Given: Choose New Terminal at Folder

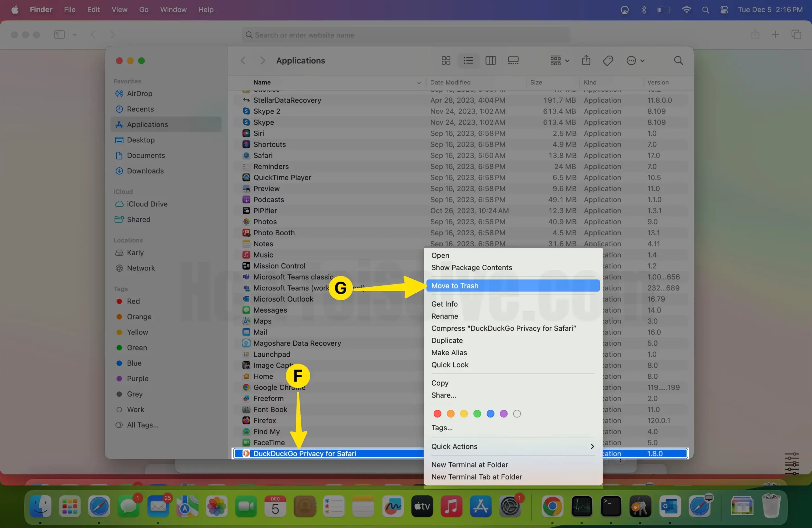Looking at the screenshot, I should click(513, 465).
